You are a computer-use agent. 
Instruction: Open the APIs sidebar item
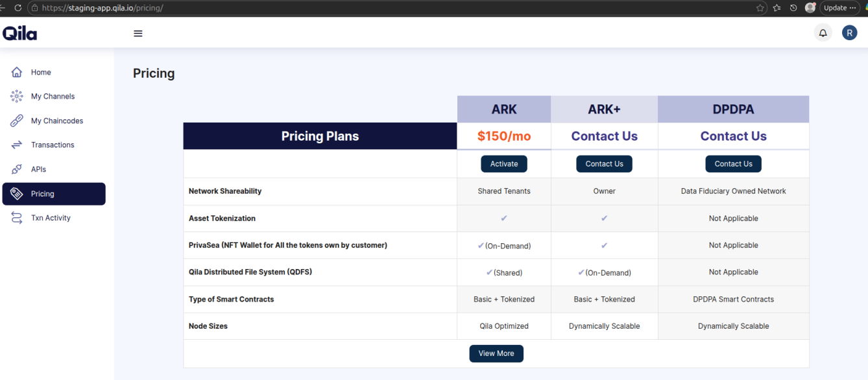click(39, 169)
